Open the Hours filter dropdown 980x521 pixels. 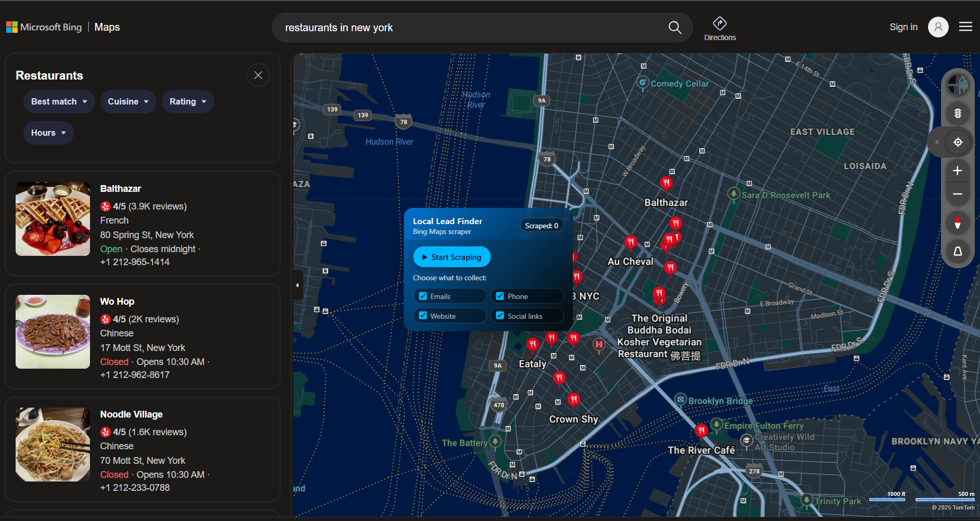pos(48,133)
